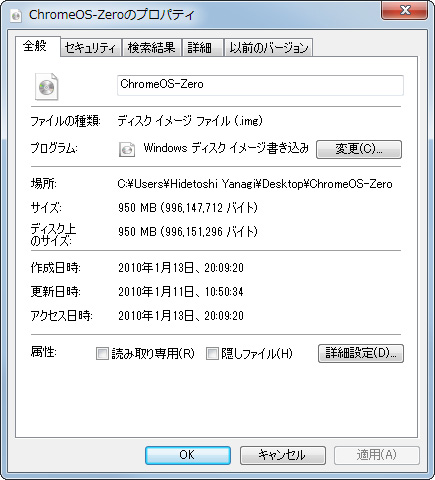Click the 更新日時 value 2010年1月11日、10:50:34

[181, 292]
